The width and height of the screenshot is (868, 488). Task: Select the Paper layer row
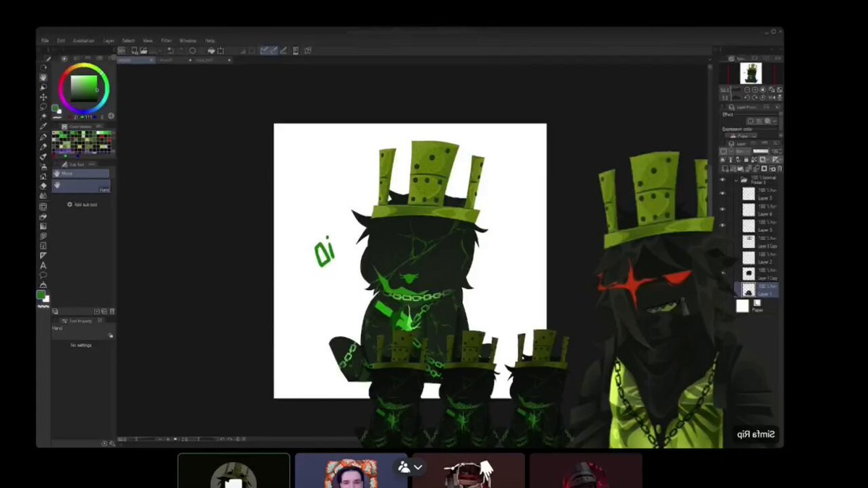click(x=757, y=307)
